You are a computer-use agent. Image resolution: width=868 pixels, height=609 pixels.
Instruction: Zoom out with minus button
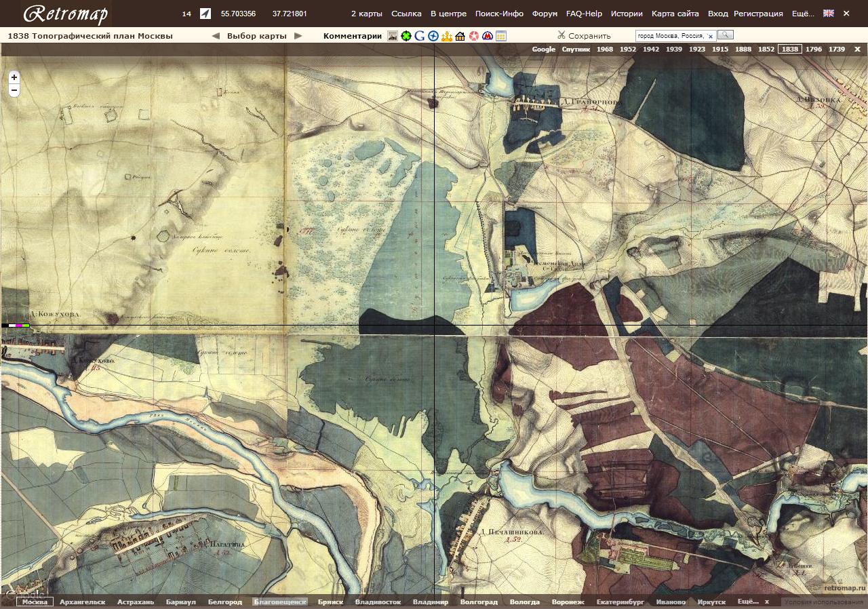(x=14, y=90)
